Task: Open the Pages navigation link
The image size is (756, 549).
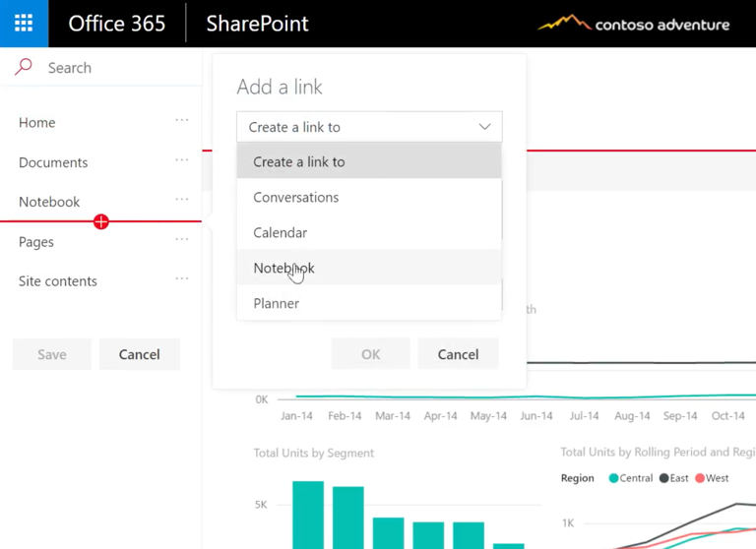Action: pos(36,241)
